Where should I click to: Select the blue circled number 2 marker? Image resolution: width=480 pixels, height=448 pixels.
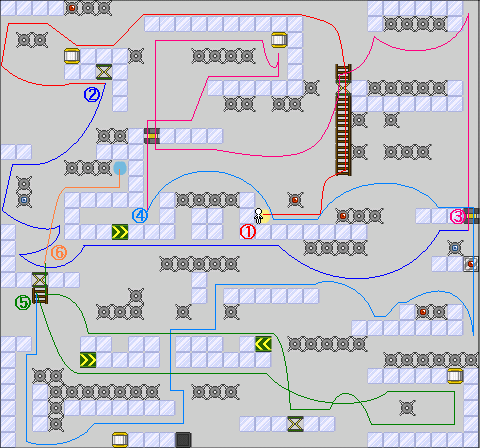[x=92, y=95]
